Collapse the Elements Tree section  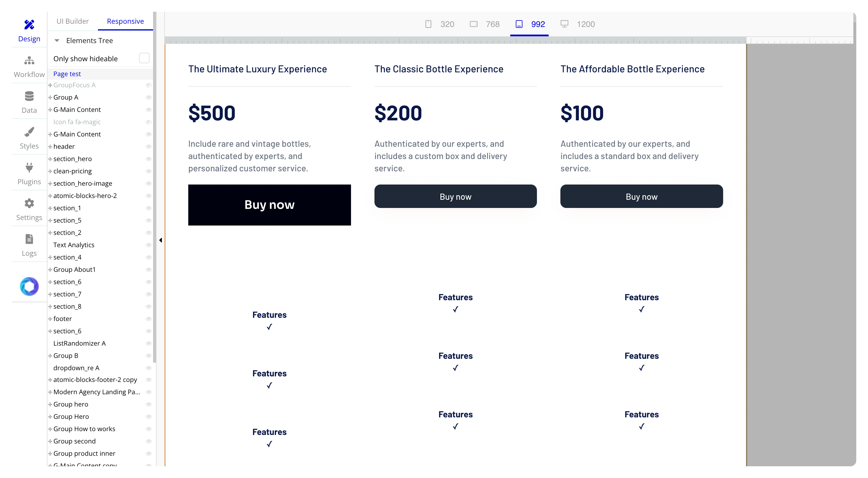point(57,41)
